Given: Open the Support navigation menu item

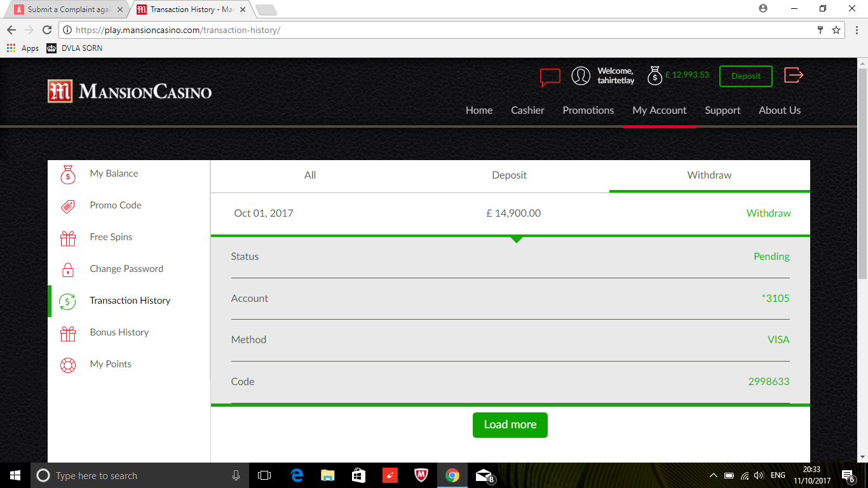Looking at the screenshot, I should coord(722,111).
